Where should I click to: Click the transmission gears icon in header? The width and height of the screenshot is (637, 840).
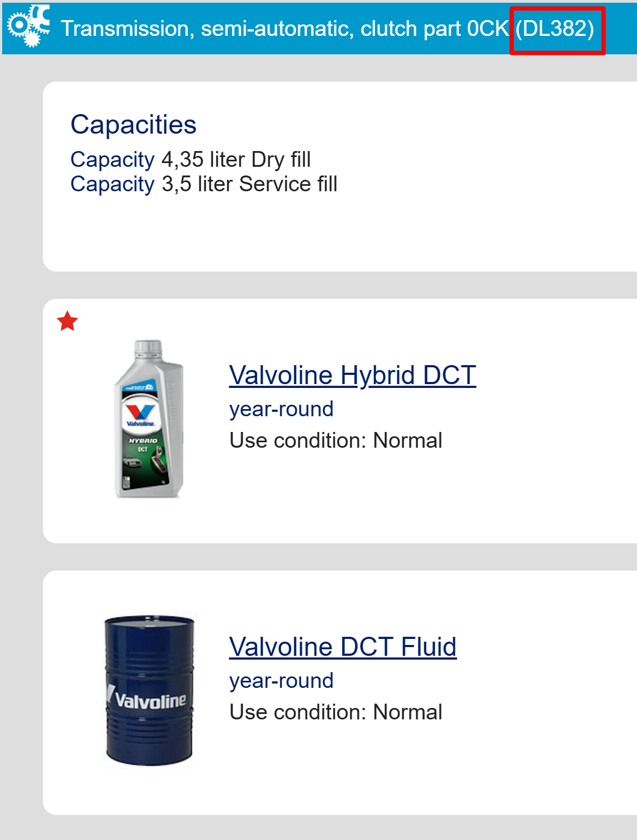(x=28, y=27)
